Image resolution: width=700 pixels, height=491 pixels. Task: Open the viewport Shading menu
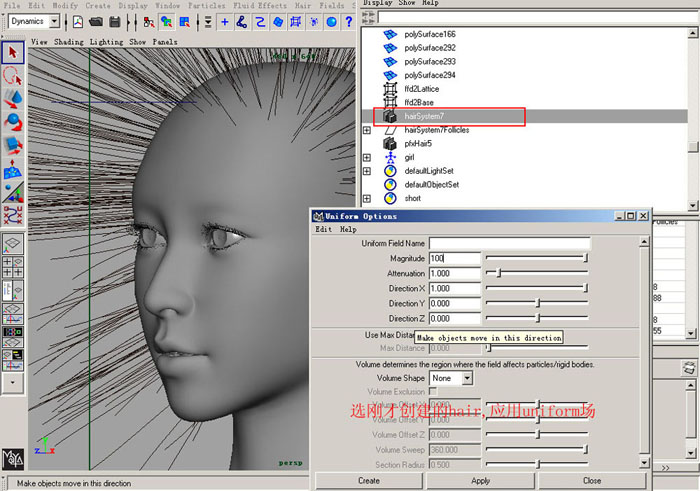(69, 42)
